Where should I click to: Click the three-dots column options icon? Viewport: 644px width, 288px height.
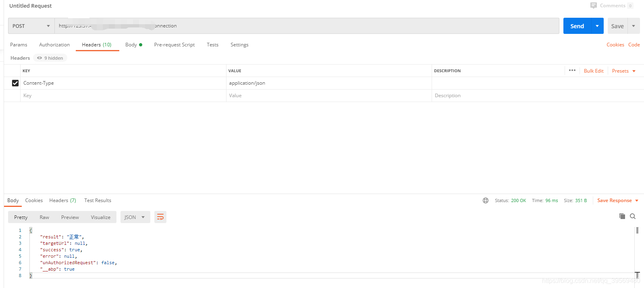pyautogui.click(x=572, y=71)
